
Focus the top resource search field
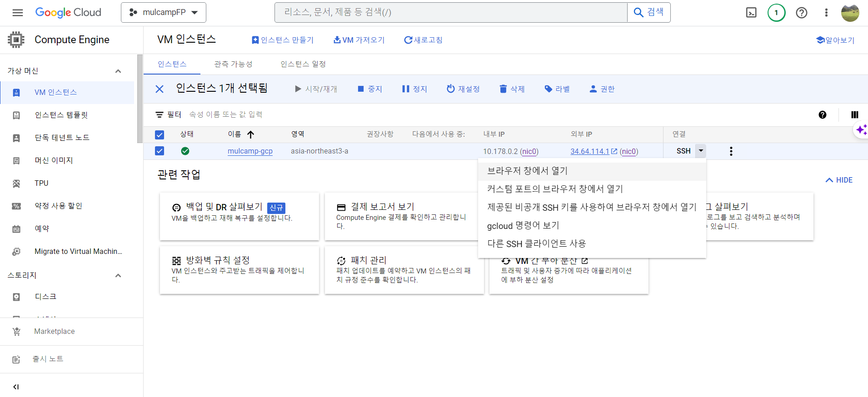tap(451, 12)
